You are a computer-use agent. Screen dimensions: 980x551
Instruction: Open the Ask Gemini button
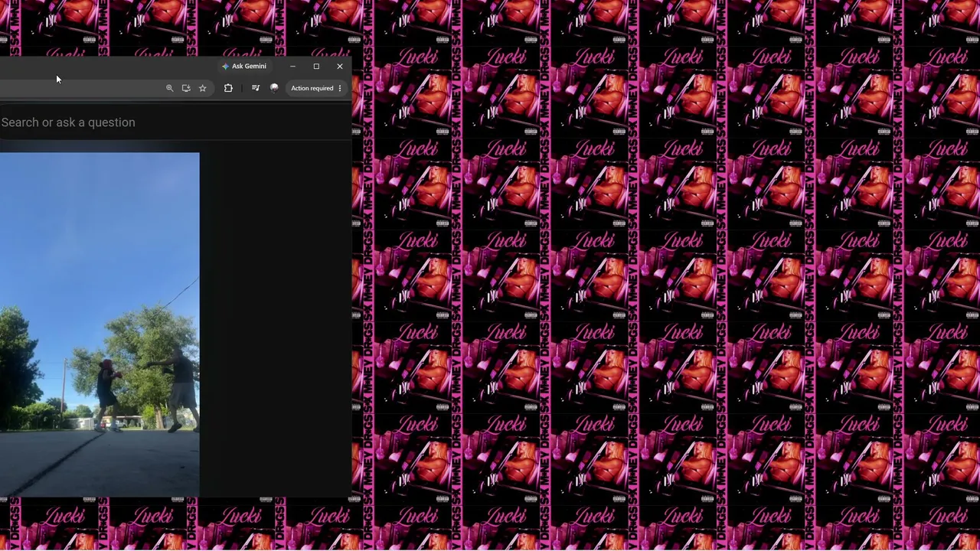[x=244, y=67]
